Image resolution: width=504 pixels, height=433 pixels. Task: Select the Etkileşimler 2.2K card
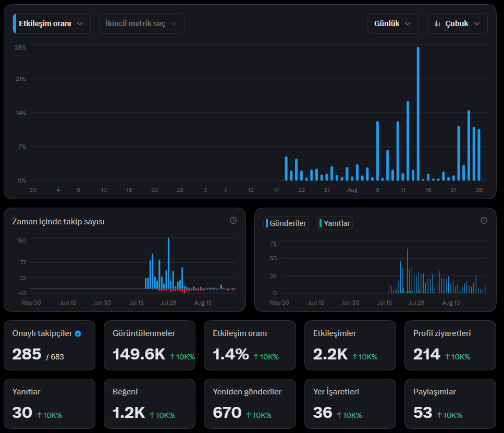coord(350,345)
